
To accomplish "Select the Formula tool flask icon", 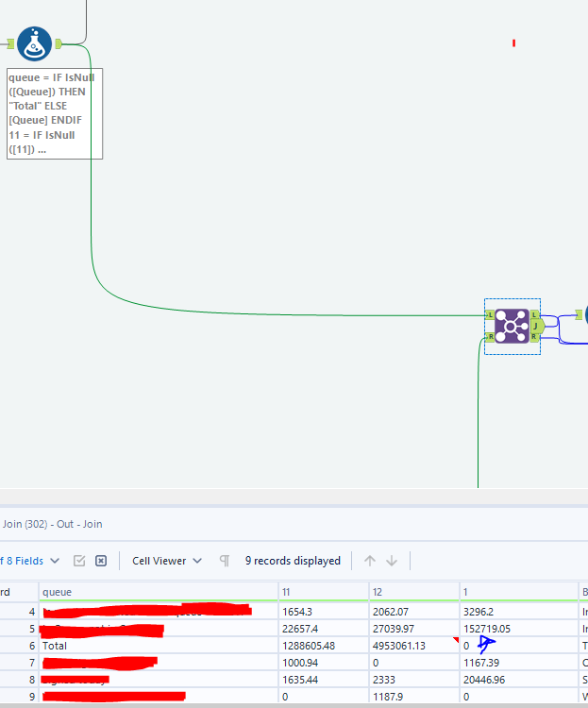I will 34,43.
